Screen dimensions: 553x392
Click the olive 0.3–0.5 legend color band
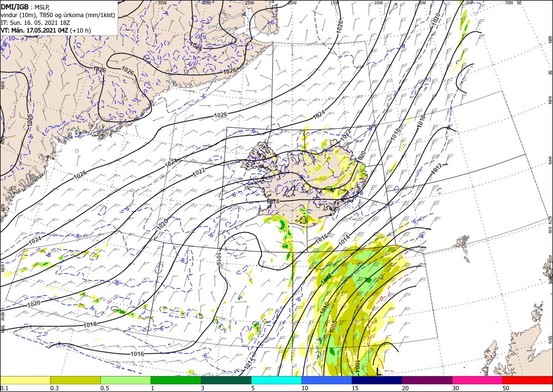point(75,380)
